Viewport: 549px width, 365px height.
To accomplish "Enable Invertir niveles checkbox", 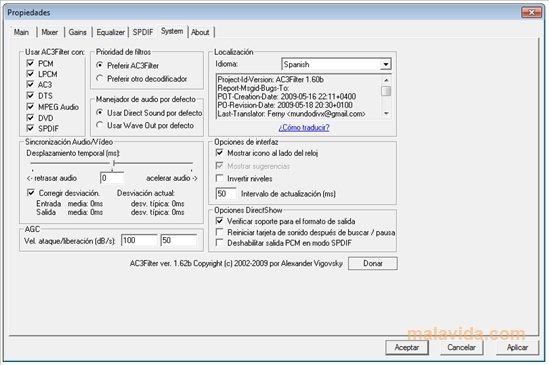I will pyautogui.click(x=220, y=178).
